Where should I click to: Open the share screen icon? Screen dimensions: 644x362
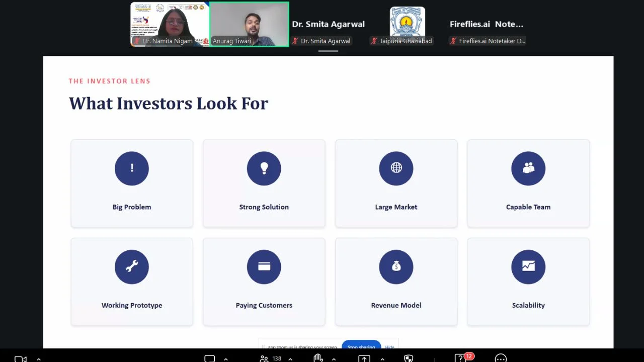[364, 359]
